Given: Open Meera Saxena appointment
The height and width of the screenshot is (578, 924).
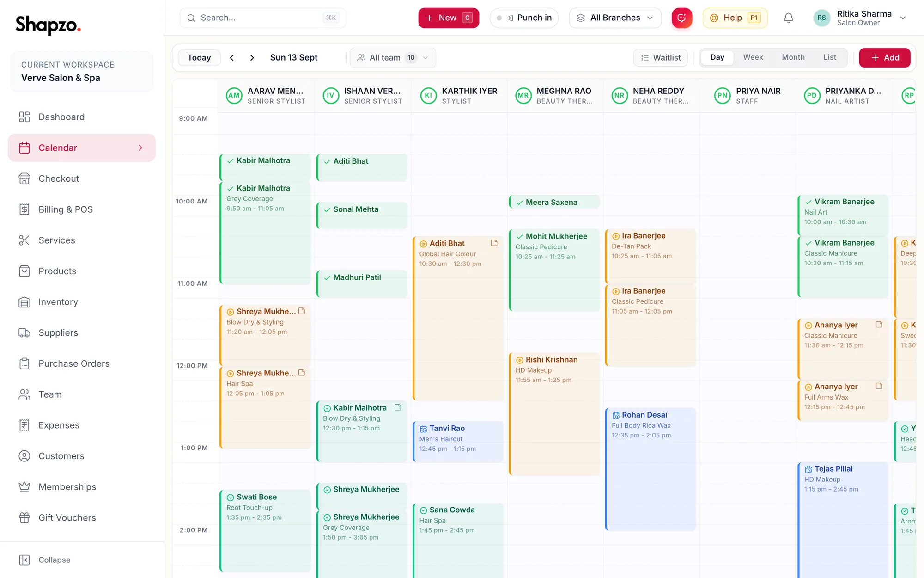Looking at the screenshot, I should coord(554,202).
